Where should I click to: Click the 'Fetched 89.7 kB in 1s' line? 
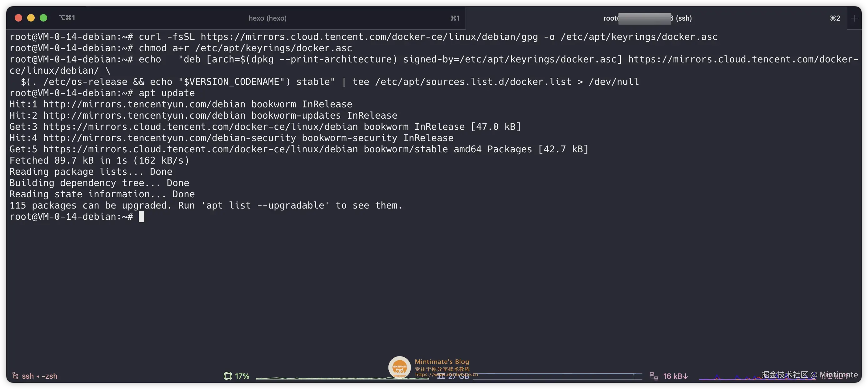click(99, 160)
